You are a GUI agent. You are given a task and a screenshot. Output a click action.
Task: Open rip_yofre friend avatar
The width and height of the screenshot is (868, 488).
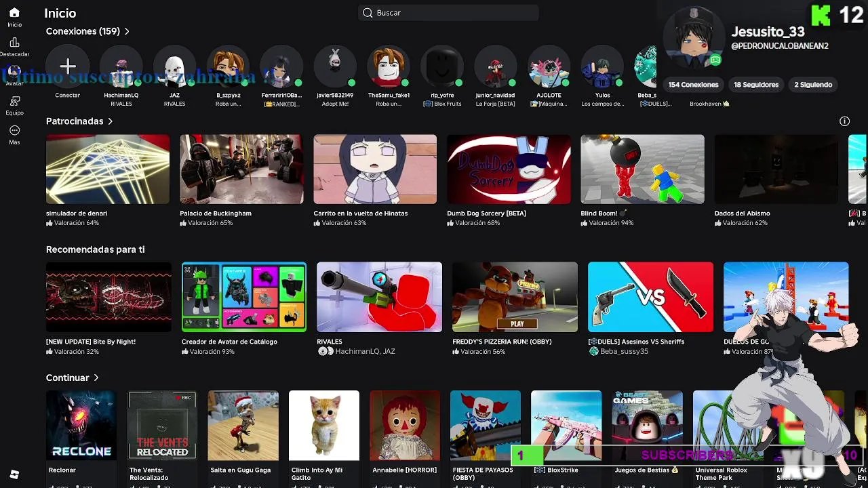pos(442,66)
